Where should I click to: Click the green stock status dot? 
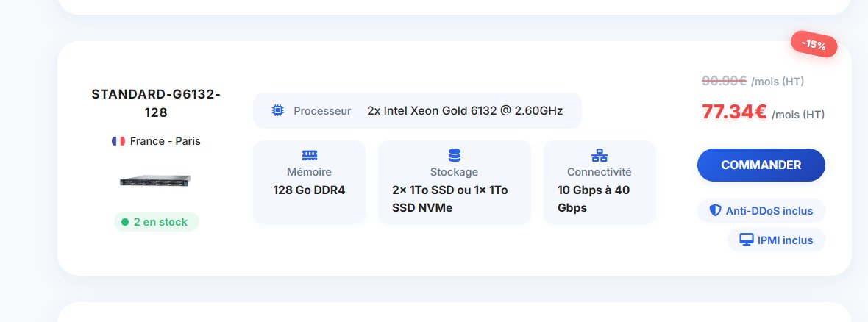coord(125,222)
